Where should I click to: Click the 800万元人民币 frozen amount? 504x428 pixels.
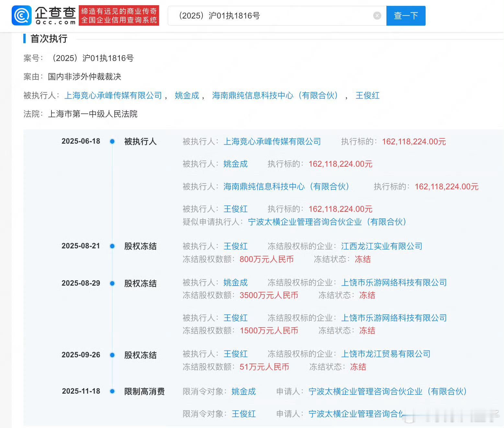click(267, 259)
